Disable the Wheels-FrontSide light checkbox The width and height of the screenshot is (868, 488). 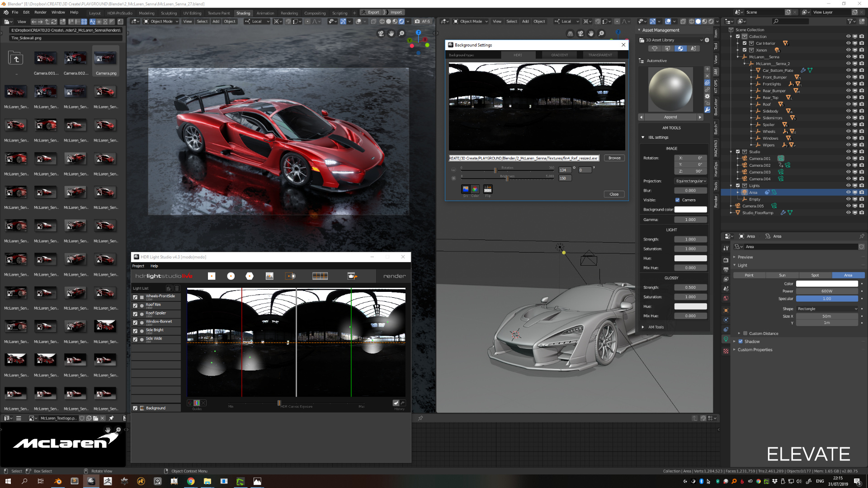(x=135, y=297)
